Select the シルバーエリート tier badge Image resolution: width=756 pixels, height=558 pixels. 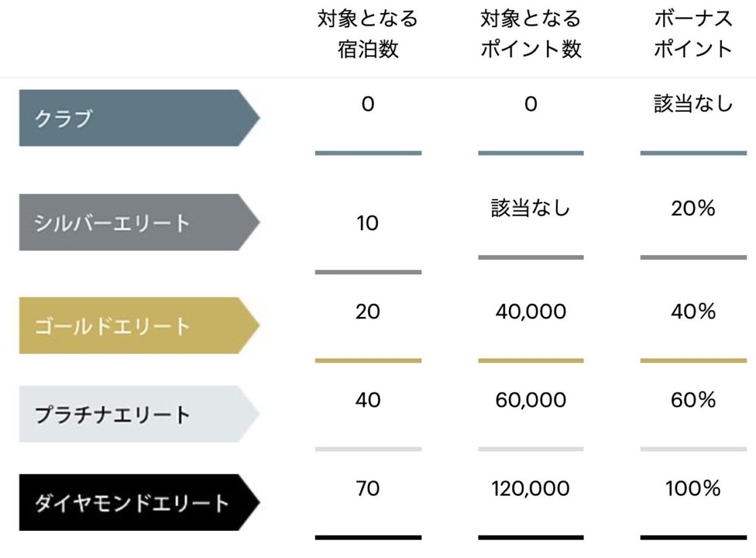tap(139, 223)
